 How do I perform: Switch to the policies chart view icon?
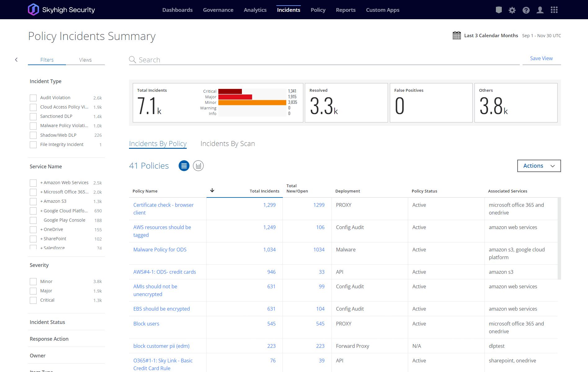click(x=198, y=166)
